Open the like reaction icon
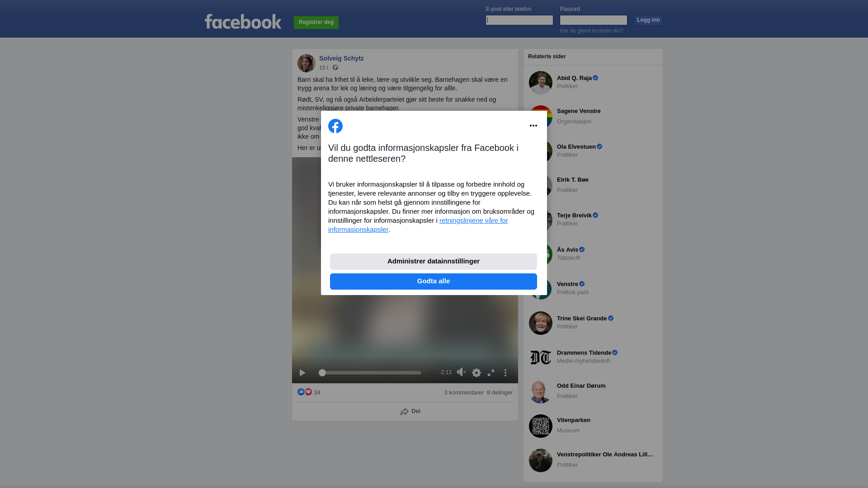Screen dimensions: 868x488 [301, 392]
